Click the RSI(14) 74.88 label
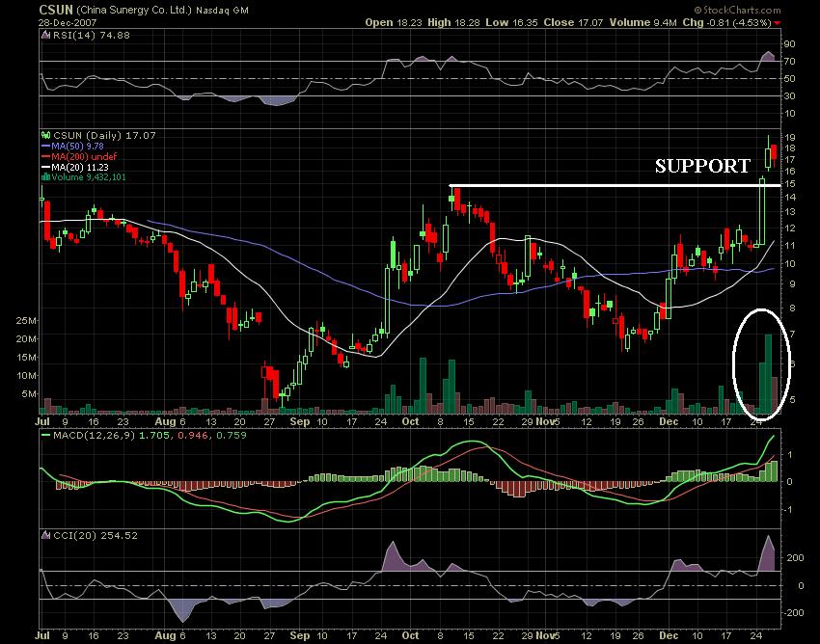The image size is (820, 644). pos(91,36)
